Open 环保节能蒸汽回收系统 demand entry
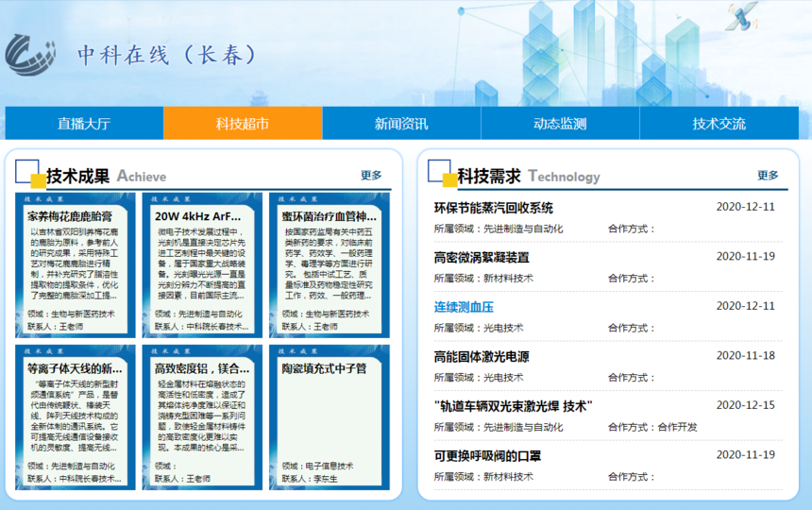 (493, 208)
